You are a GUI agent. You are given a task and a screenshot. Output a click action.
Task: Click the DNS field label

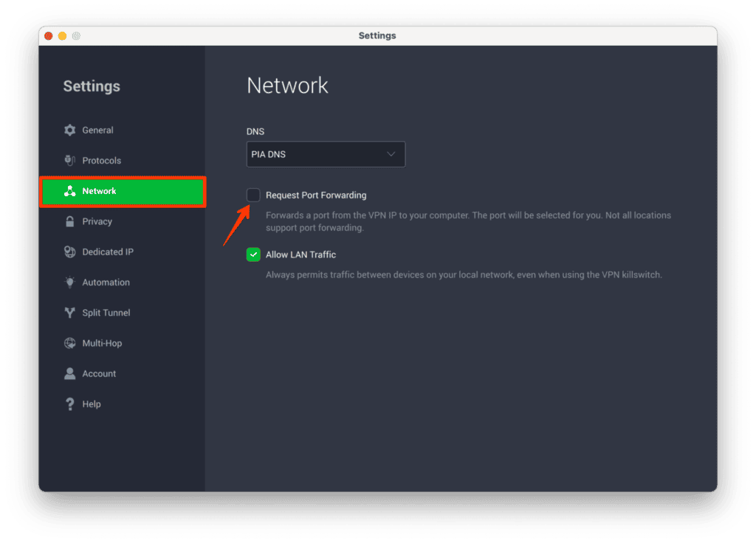(x=255, y=131)
